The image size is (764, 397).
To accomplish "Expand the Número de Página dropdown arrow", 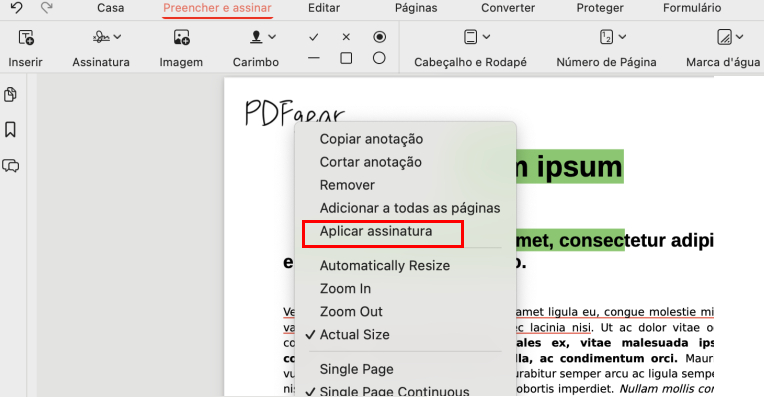I will pos(622,37).
